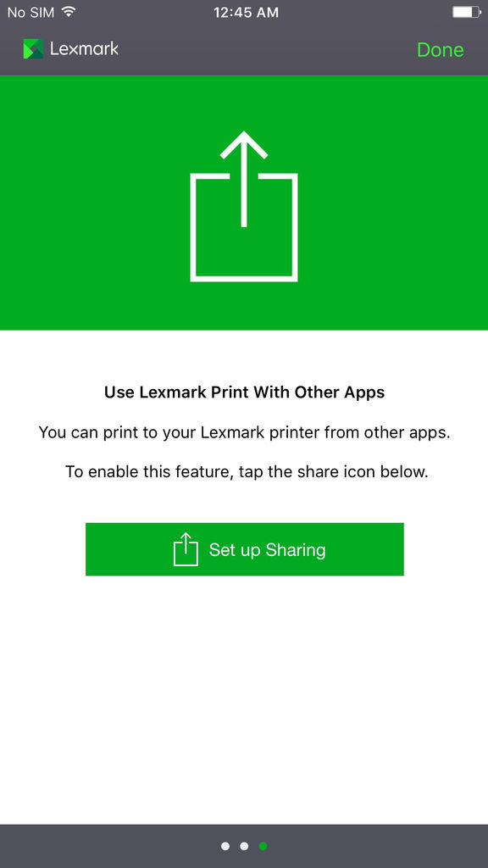Screen dimensions: 488x868
Task: Tap the Lexmark wordmark text
Action: coord(84,48)
